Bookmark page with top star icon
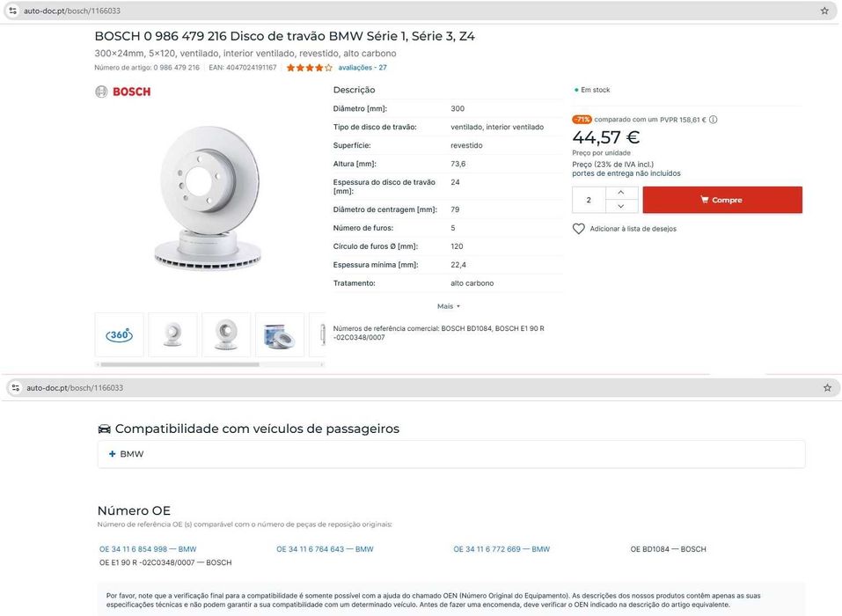This screenshot has width=842, height=616. point(824,11)
